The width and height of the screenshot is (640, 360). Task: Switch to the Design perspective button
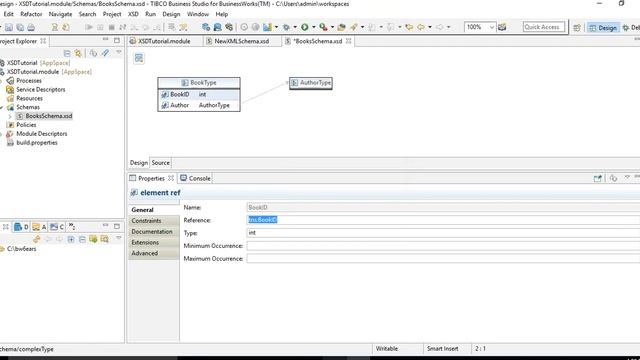[603, 28]
